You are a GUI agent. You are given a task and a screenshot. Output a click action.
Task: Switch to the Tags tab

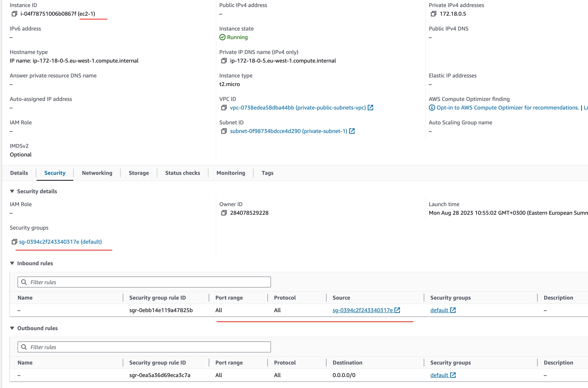(x=267, y=173)
